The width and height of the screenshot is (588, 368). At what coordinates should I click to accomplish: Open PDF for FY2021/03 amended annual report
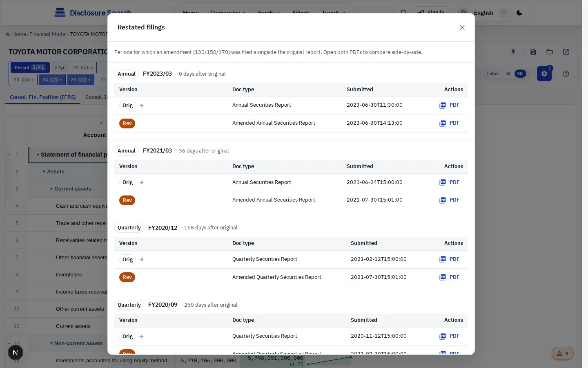pyautogui.click(x=450, y=200)
